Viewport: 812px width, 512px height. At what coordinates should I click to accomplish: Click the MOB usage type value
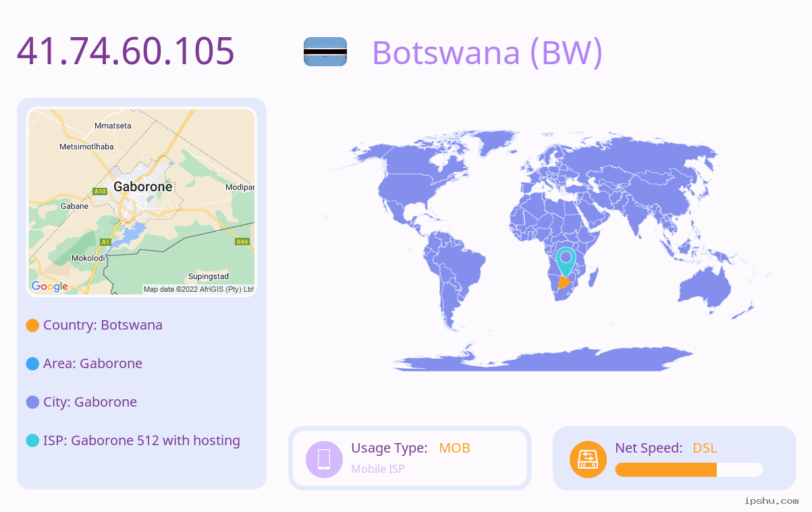click(x=454, y=448)
